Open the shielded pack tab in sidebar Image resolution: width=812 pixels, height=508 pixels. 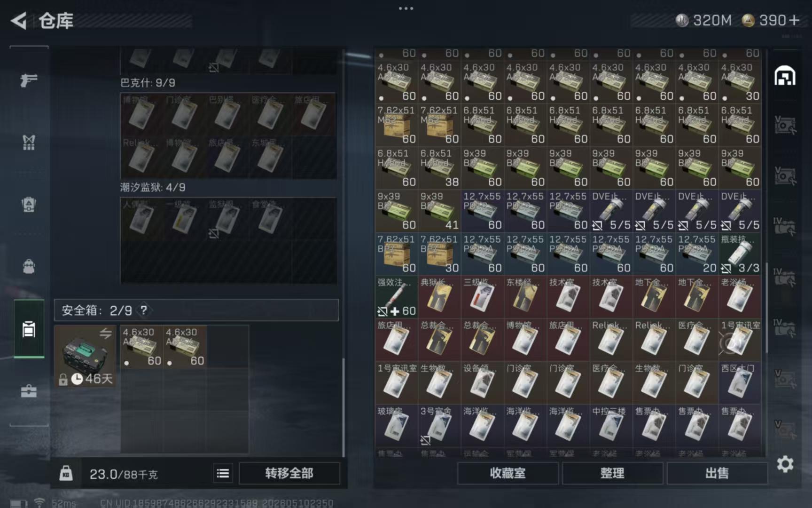coord(29,205)
